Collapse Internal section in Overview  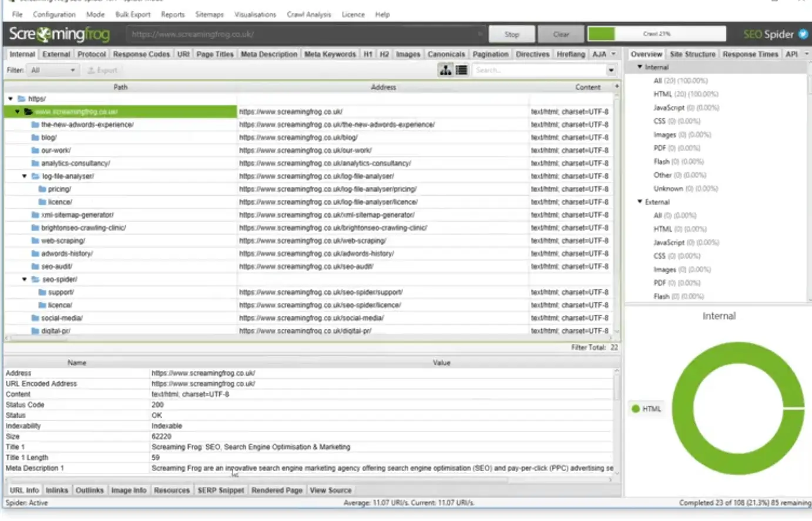point(640,67)
